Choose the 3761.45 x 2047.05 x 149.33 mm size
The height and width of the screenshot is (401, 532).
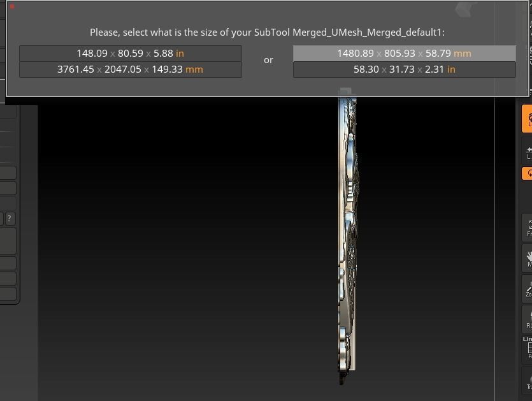[131, 69]
